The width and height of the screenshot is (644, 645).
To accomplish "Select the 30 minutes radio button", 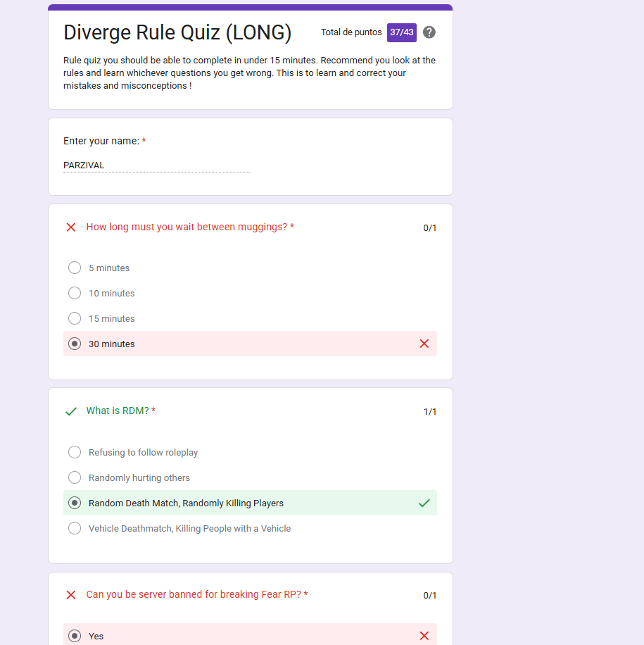I will coord(75,344).
